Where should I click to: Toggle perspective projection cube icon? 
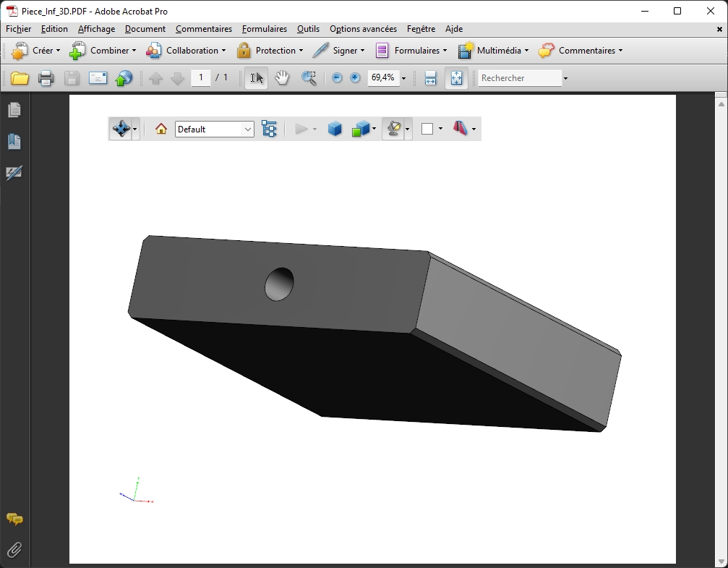point(335,129)
